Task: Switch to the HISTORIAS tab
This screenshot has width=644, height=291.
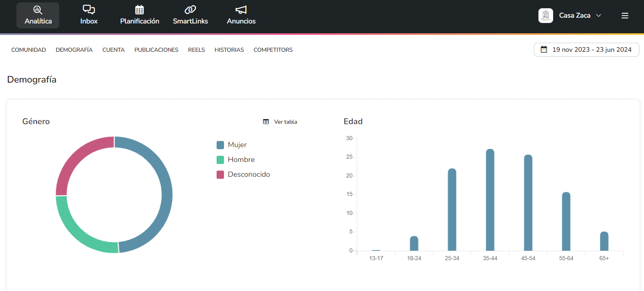Action: click(229, 50)
